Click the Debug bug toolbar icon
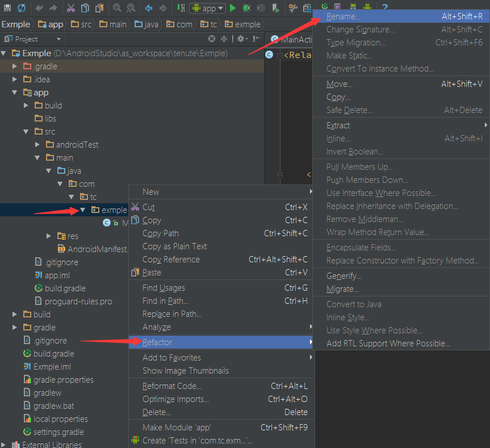 pyautogui.click(x=247, y=8)
